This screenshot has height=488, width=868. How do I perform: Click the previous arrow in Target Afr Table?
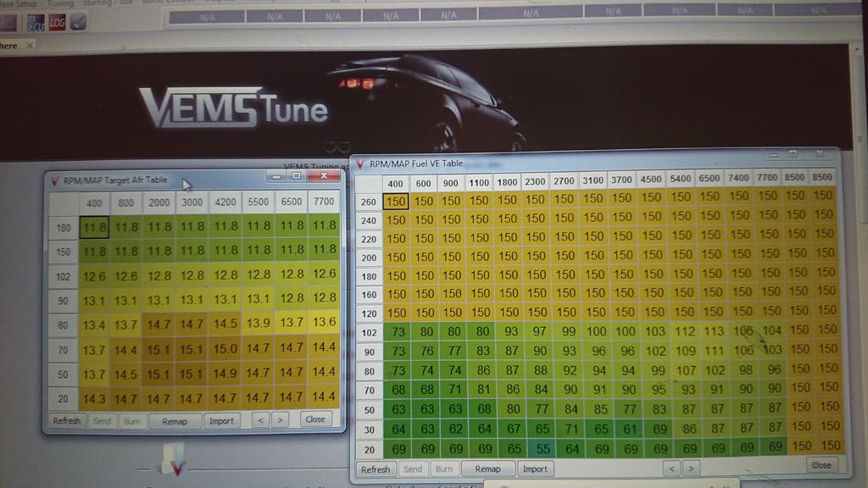[x=260, y=419]
